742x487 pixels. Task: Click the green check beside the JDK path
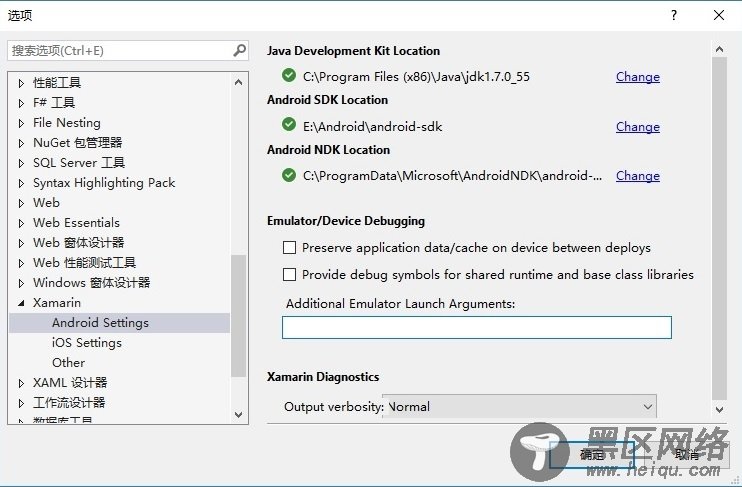point(289,75)
